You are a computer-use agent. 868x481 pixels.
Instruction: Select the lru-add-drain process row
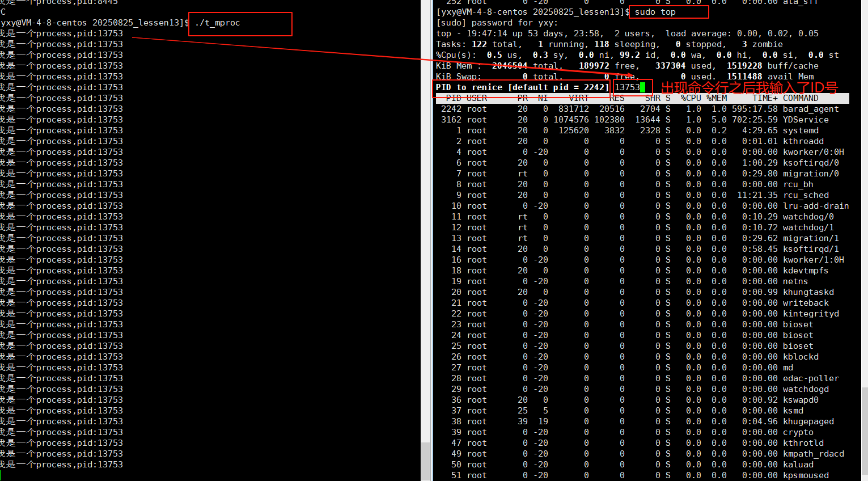[642, 206]
